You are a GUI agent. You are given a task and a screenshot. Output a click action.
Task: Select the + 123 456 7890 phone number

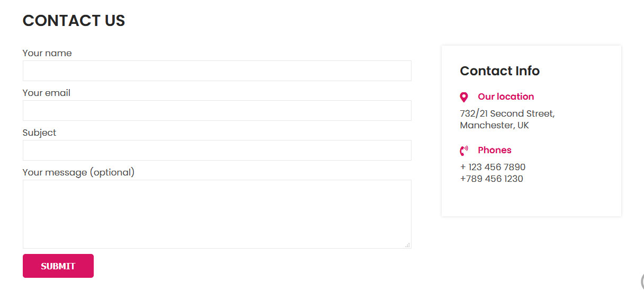click(493, 167)
